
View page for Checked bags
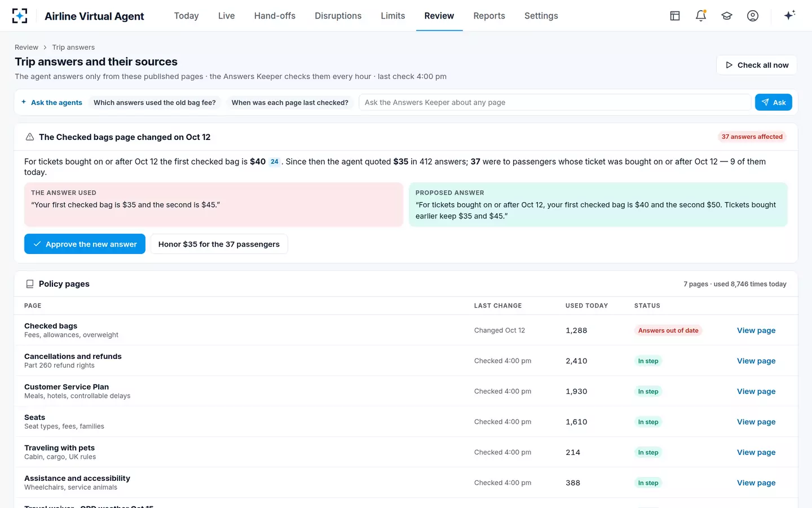click(x=756, y=330)
